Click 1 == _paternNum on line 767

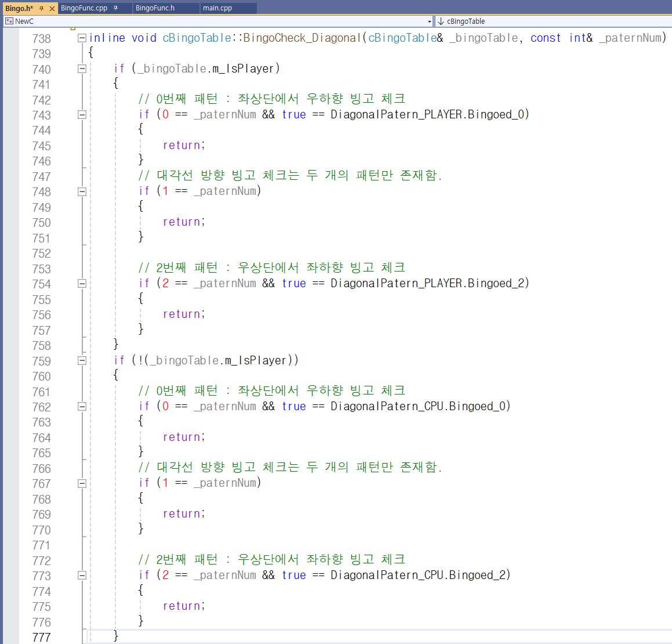point(209,483)
